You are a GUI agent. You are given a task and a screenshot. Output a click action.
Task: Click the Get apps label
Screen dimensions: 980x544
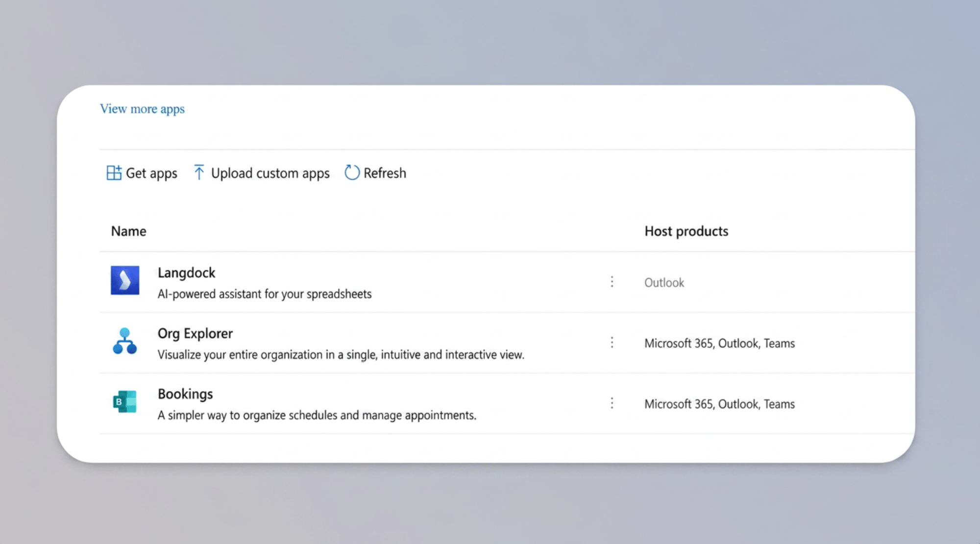point(151,173)
